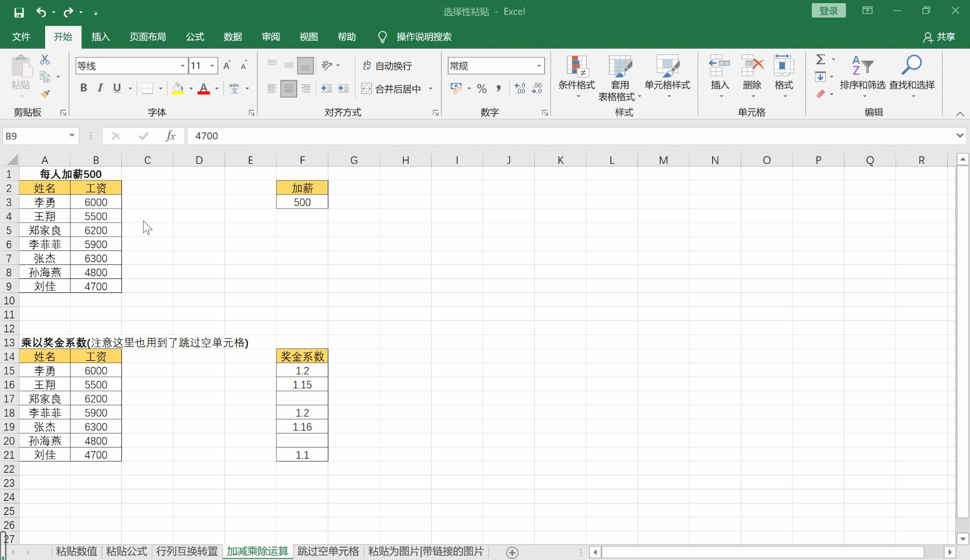
Task: Copy the selected cells
Action: (45, 77)
